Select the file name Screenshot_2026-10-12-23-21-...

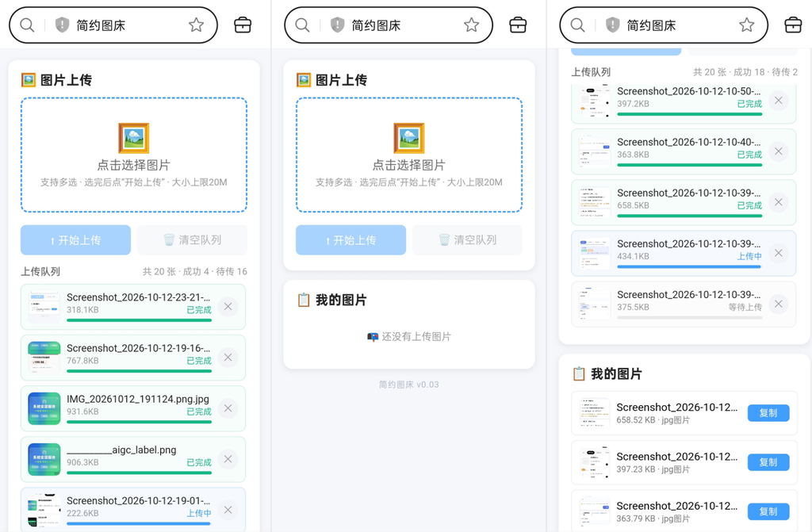click(138, 297)
